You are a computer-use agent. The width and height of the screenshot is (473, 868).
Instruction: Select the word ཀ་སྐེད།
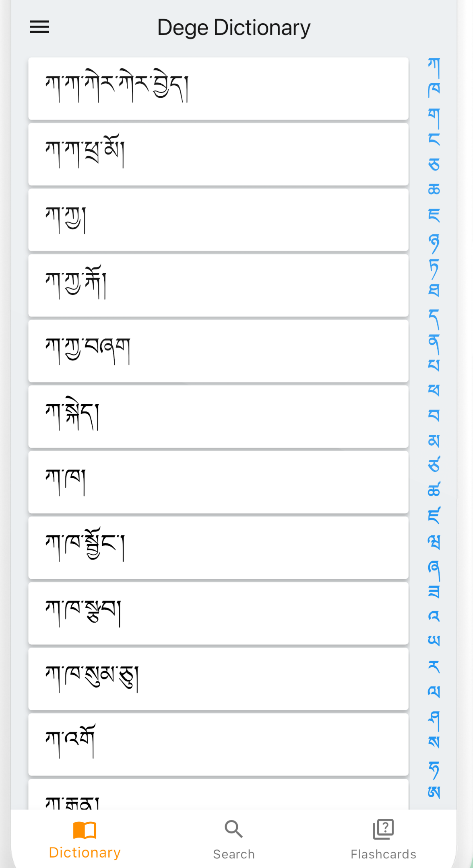point(218,416)
